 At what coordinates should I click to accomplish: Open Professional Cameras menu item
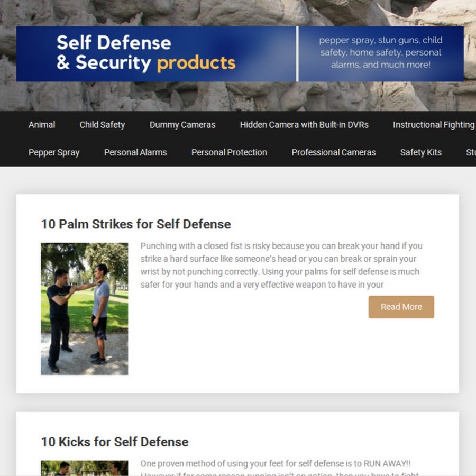(334, 152)
